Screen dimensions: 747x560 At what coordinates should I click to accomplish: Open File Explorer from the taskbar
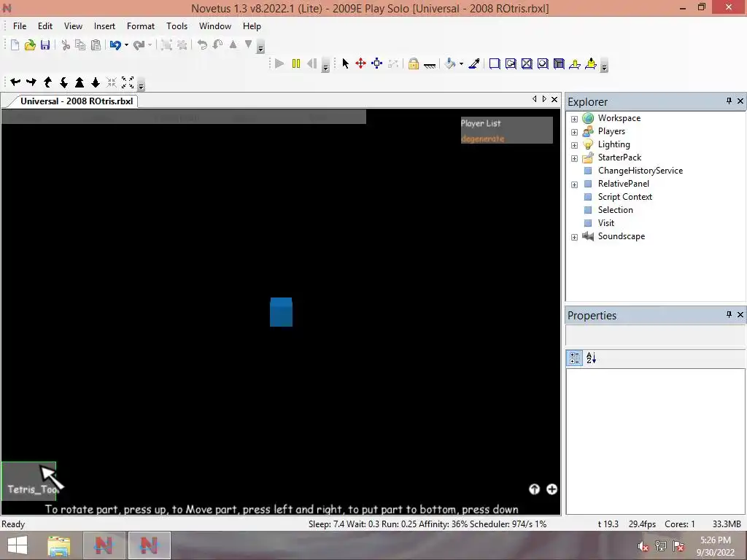[x=58, y=545]
